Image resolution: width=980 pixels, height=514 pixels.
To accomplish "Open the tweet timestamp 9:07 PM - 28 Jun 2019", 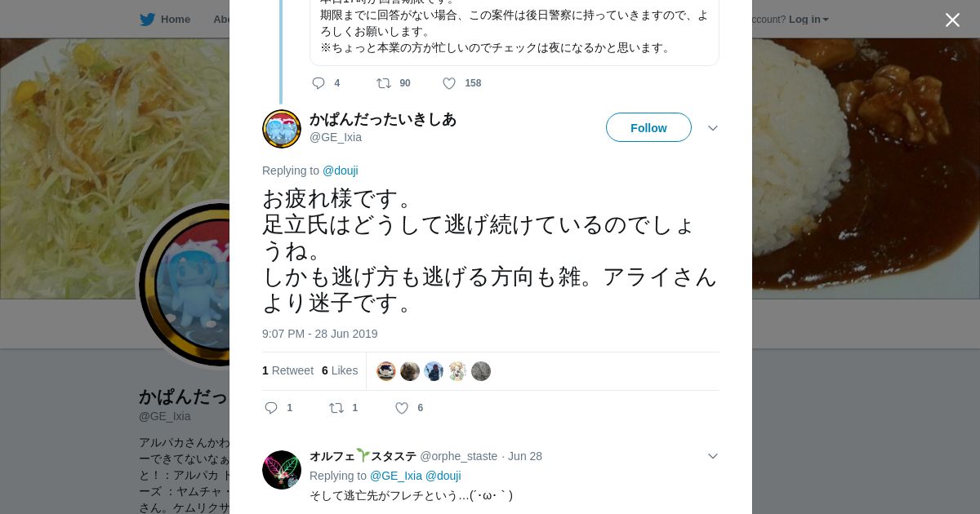I will coord(320,334).
